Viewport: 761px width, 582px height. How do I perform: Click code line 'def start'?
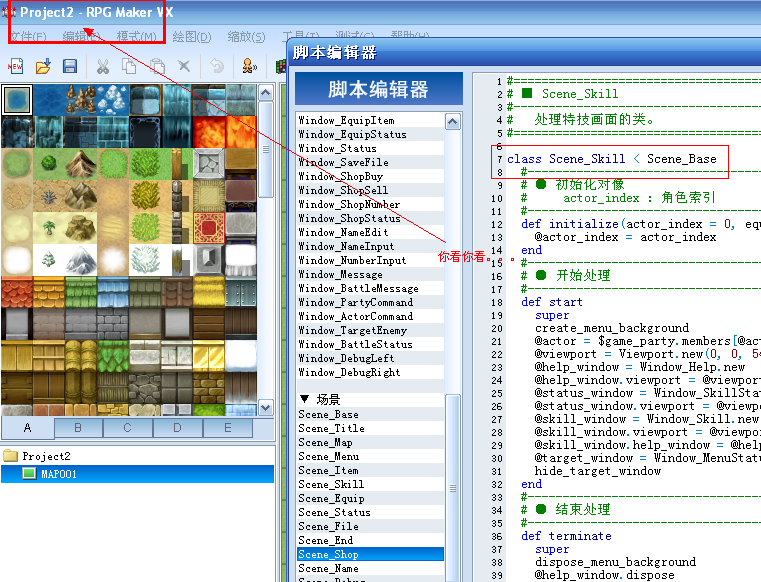(551, 302)
